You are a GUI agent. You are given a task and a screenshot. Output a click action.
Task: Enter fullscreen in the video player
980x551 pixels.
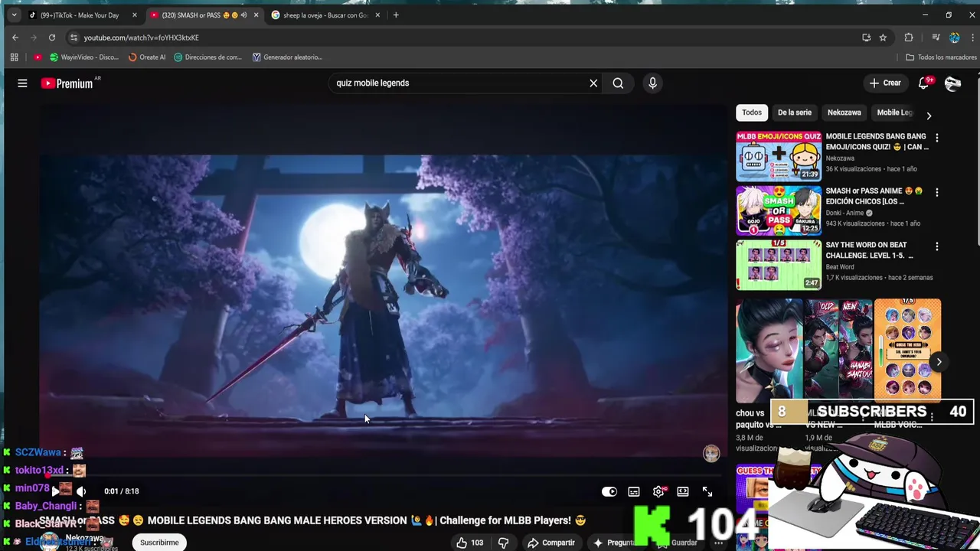[707, 491]
